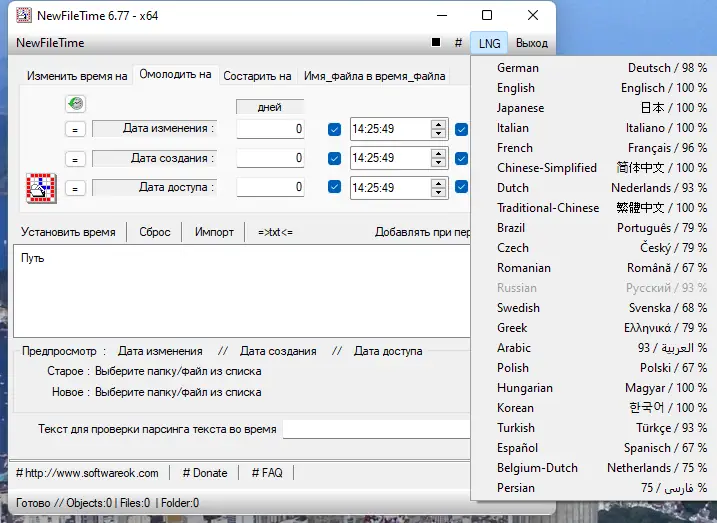The image size is (717, 523).
Task: Toggle checkbox left of Дата доступа time
Action: 334,187
